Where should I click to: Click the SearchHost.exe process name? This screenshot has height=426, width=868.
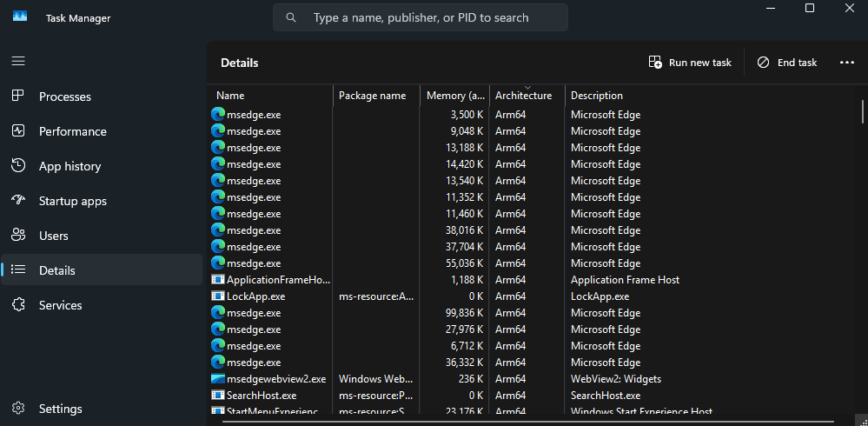(x=262, y=396)
